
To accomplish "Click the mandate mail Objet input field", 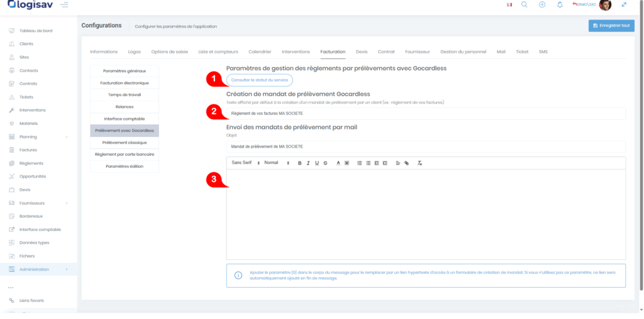I will tap(426, 146).
